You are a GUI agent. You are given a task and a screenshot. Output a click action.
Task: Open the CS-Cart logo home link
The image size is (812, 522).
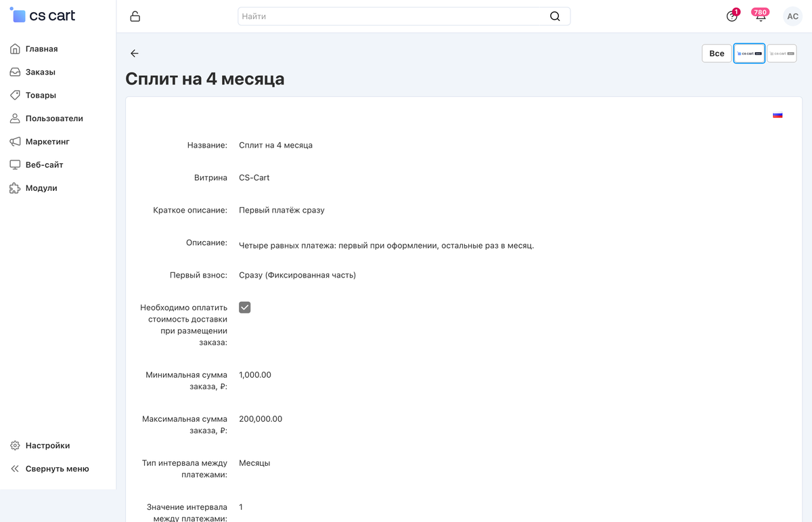(x=43, y=15)
